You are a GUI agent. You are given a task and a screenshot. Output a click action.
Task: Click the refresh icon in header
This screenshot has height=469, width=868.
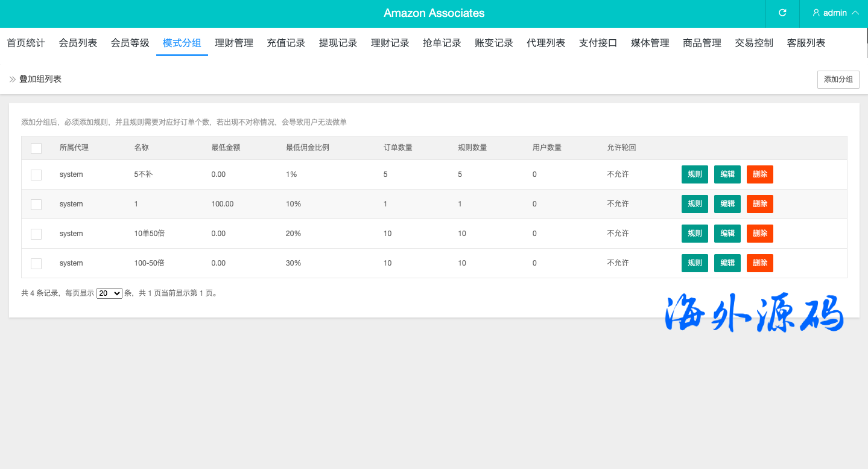point(782,13)
